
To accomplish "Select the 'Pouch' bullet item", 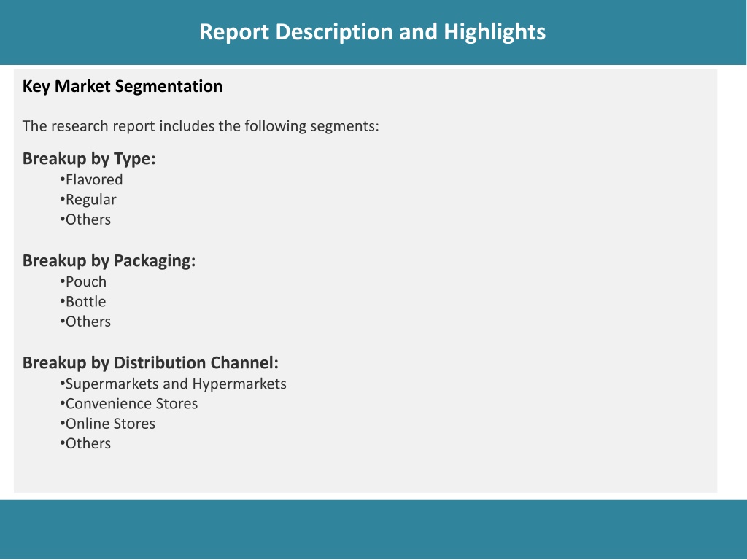I will [x=83, y=282].
